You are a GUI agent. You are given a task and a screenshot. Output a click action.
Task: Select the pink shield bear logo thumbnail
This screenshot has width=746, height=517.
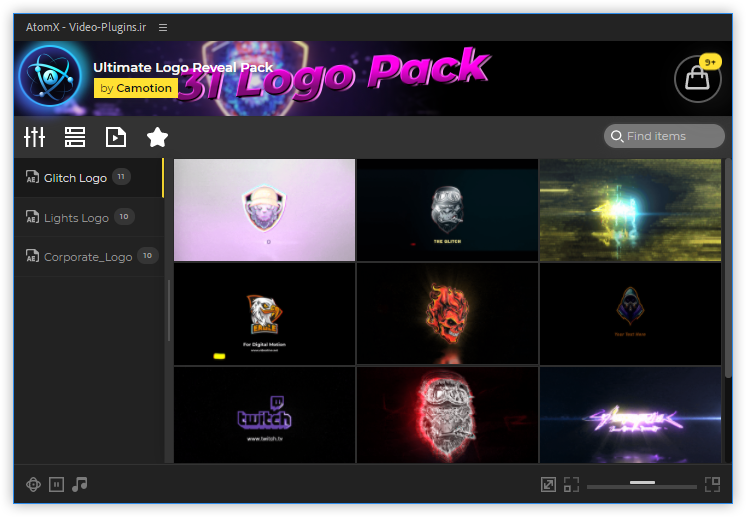tap(265, 210)
